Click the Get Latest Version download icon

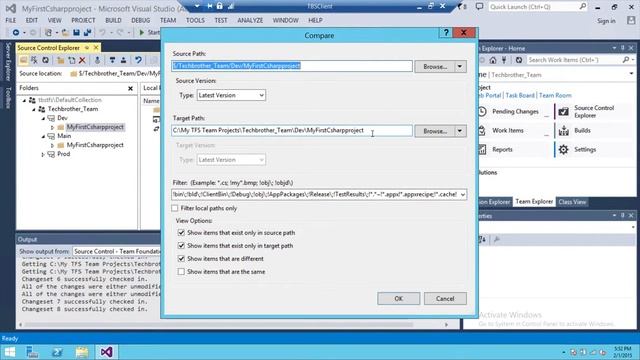coord(97,60)
